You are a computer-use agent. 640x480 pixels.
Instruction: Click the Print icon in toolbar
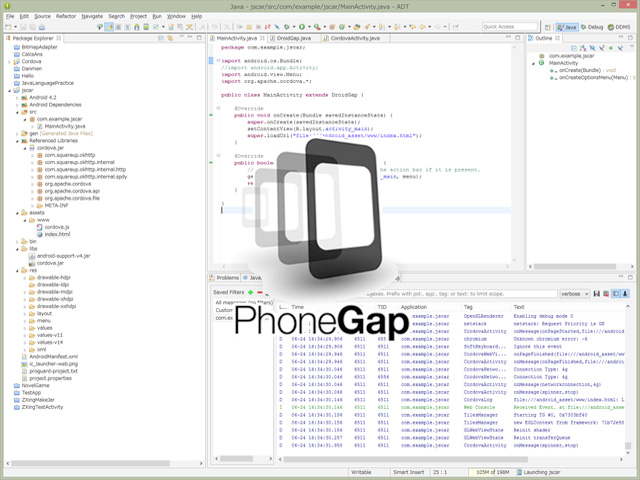(42, 27)
